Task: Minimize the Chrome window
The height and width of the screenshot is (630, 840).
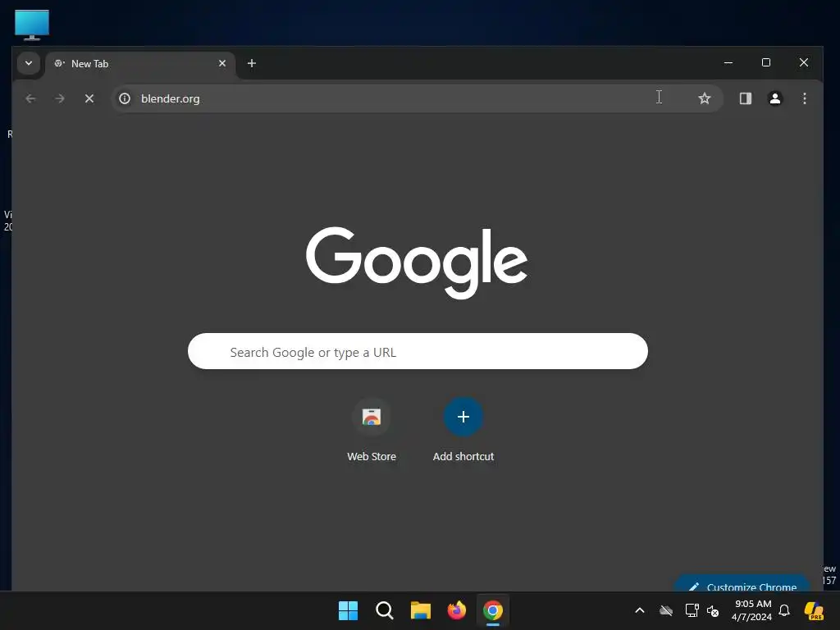Action: point(728,62)
